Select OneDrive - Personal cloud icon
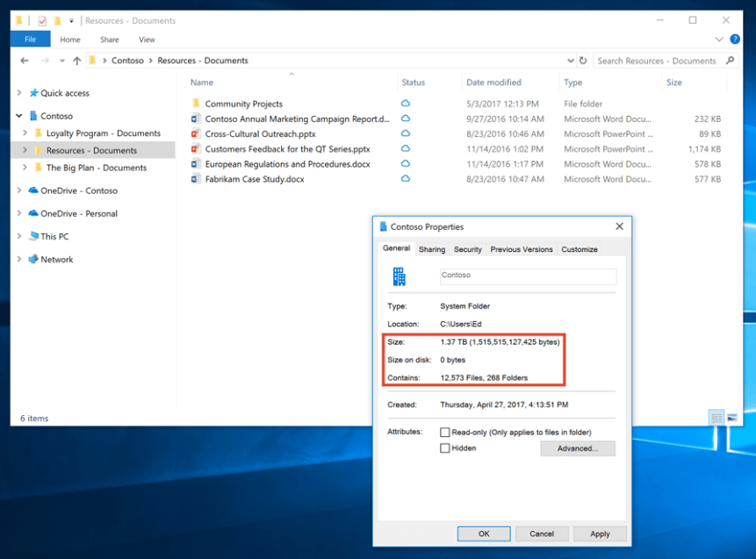 point(33,213)
